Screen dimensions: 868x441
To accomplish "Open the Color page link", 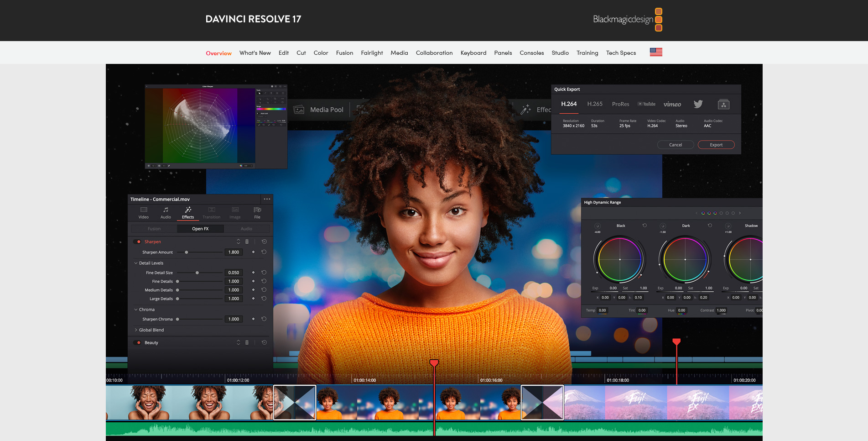I will click(321, 53).
